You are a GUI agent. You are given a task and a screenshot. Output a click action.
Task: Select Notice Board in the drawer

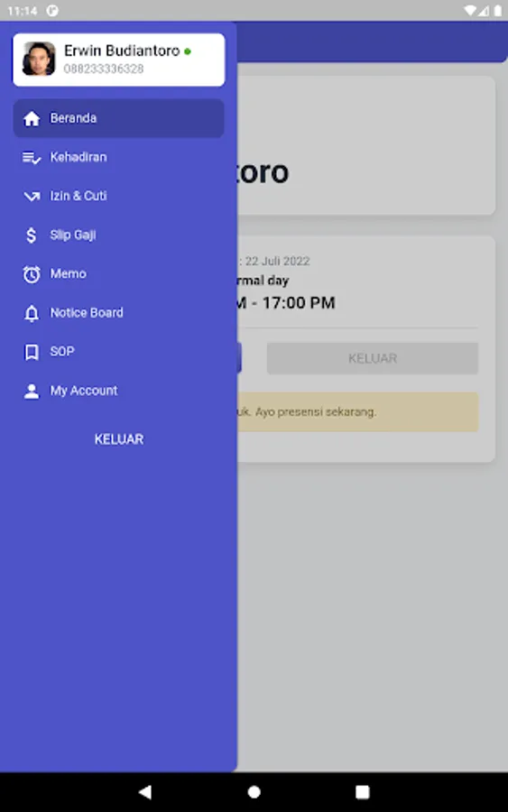pyautogui.click(x=118, y=313)
